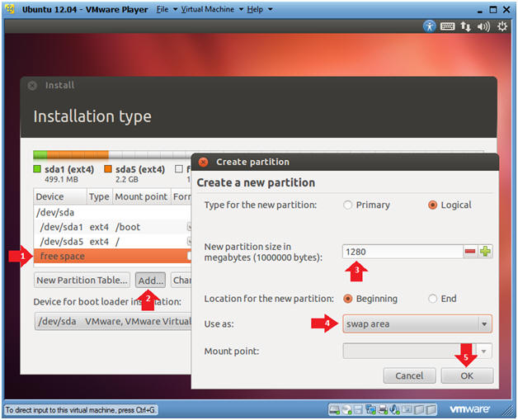Click the empty Mount point input field

coord(409,352)
